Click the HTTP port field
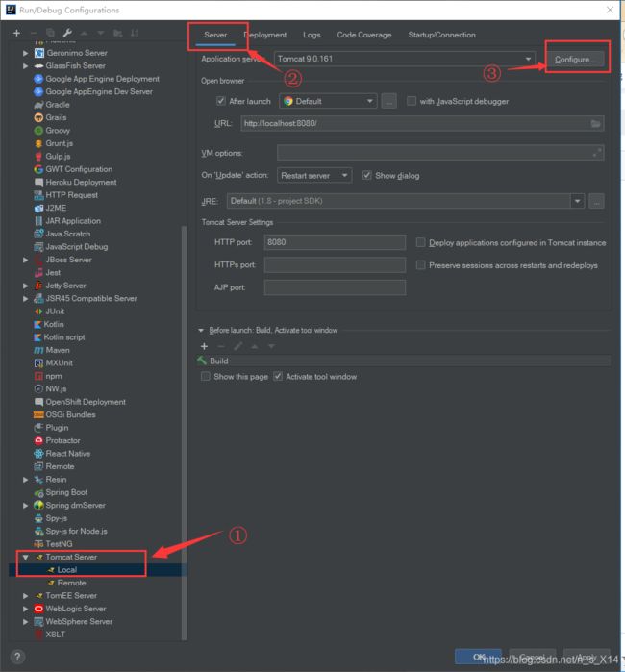The image size is (625, 672). tap(335, 242)
